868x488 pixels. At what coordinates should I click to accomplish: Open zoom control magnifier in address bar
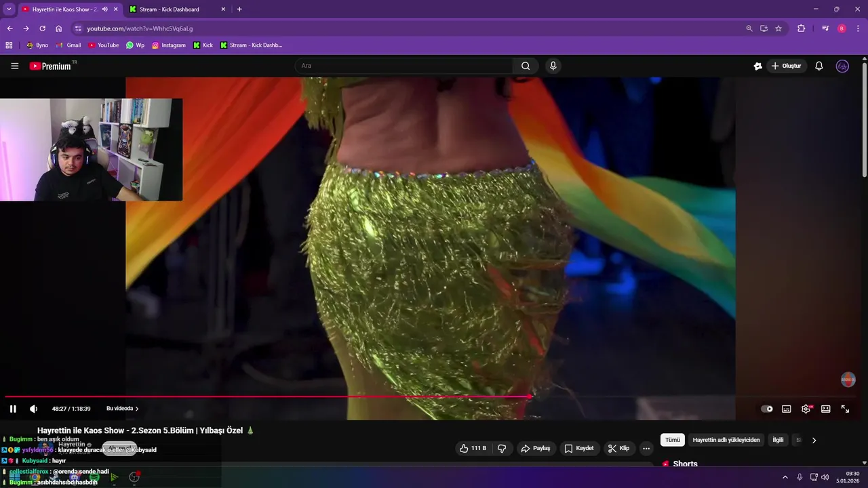(749, 28)
